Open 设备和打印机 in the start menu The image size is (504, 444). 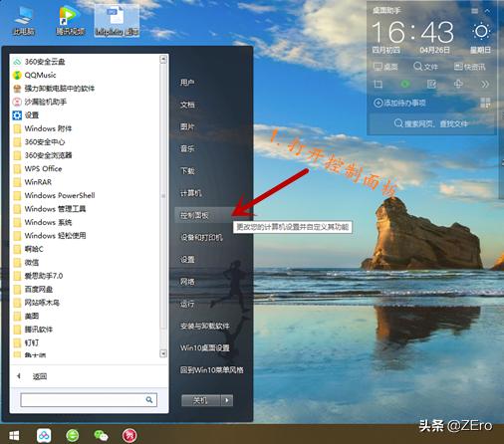pyautogui.click(x=201, y=237)
